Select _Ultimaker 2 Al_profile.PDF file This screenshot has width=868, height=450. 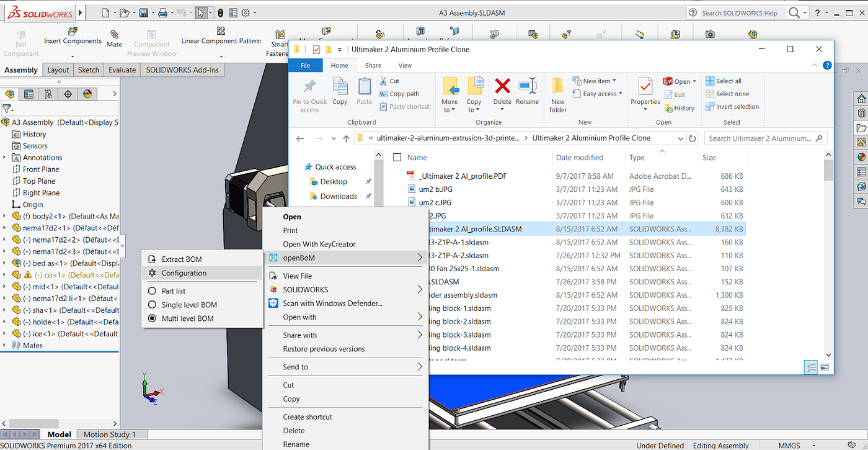pyautogui.click(x=463, y=176)
